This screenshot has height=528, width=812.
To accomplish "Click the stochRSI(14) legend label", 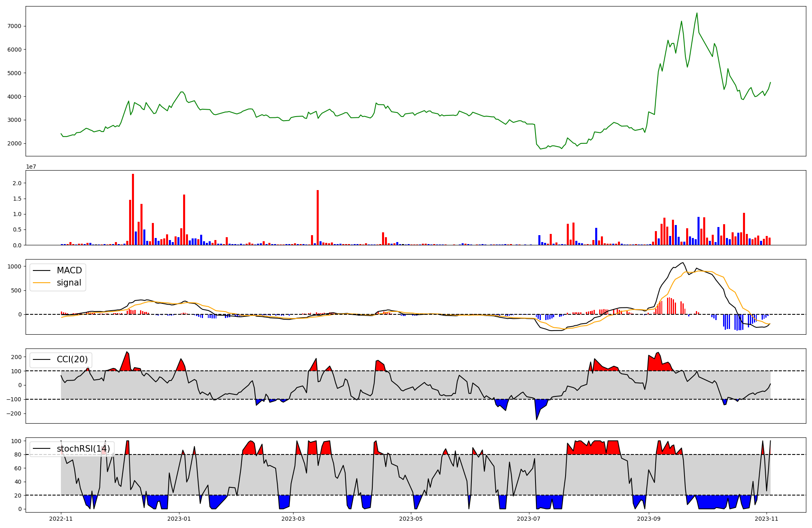I will [83, 449].
